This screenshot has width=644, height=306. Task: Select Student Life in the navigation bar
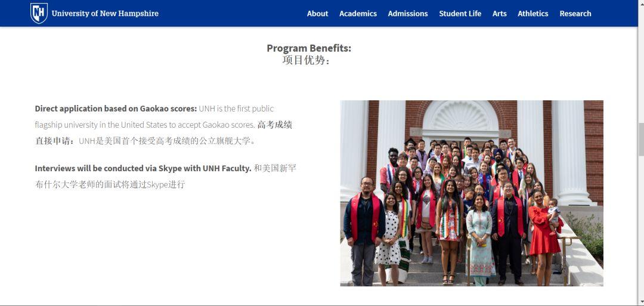click(x=460, y=14)
